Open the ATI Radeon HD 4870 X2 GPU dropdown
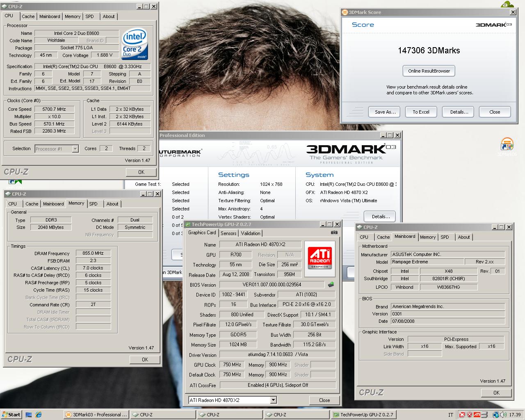Viewport: 525px width, 420px height. pyautogui.click(x=274, y=400)
